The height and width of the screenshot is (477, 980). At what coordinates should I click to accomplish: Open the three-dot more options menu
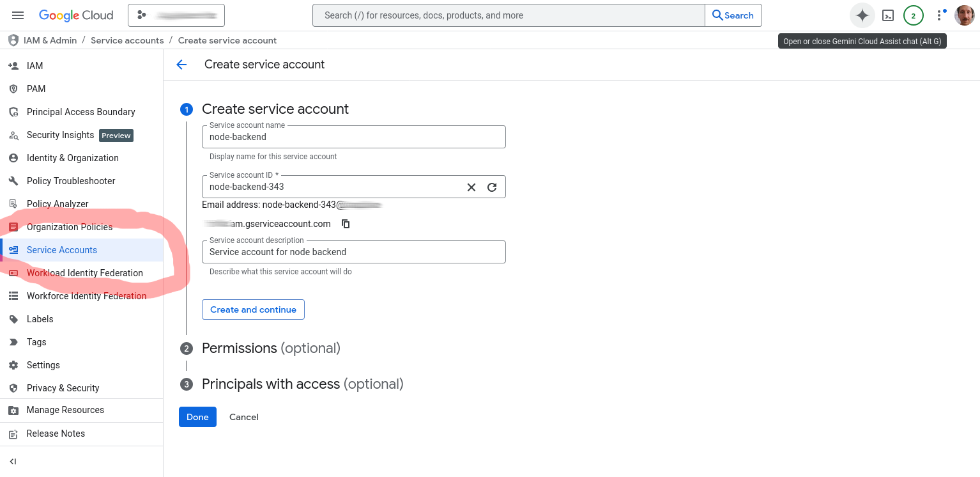[x=939, y=15]
